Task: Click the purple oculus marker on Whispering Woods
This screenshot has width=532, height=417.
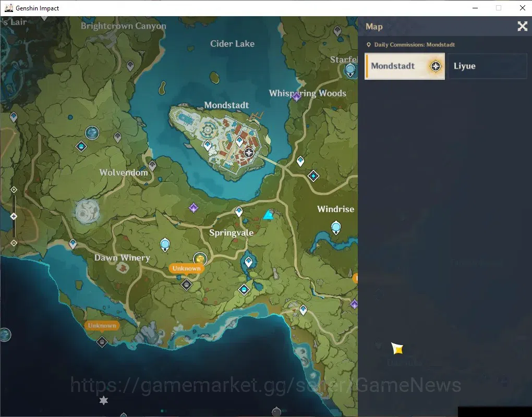Action: click(x=297, y=97)
